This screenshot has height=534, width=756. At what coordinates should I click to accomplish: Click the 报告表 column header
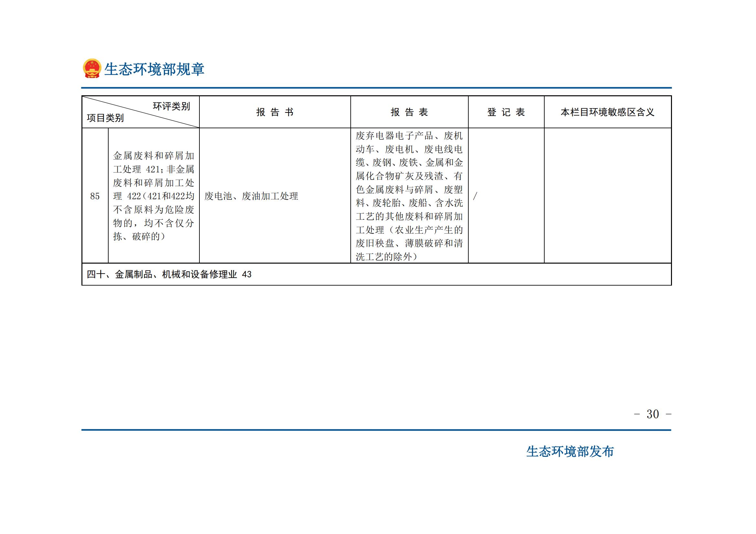[x=409, y=112]
